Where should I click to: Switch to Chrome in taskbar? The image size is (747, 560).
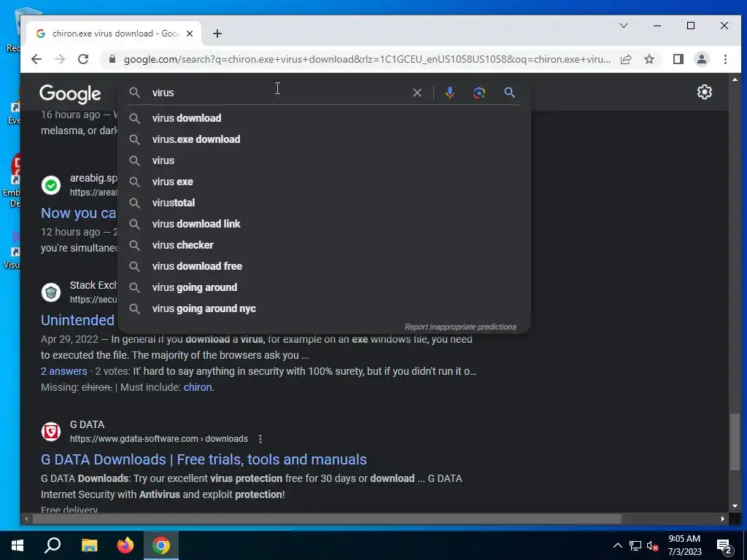click(161, 545)
